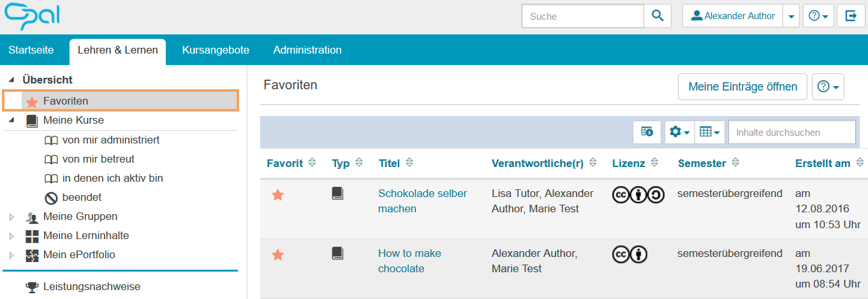The height and width of the screenshot is (299, 868).
Task: Click the logout icon in header
Action: [851, 16]
